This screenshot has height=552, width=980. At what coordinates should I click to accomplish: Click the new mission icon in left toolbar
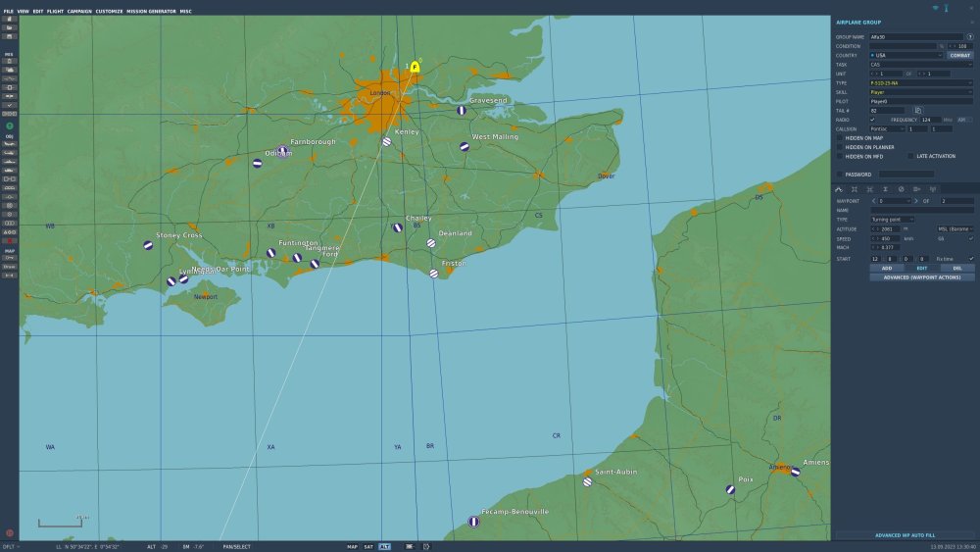coord(10,20)
